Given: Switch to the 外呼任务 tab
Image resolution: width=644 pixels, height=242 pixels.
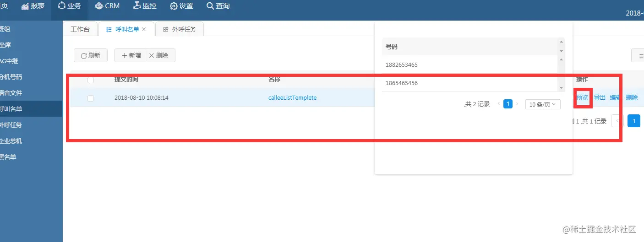Looking at the screenshot, I should pyautogui.click(x=180, y=29).
